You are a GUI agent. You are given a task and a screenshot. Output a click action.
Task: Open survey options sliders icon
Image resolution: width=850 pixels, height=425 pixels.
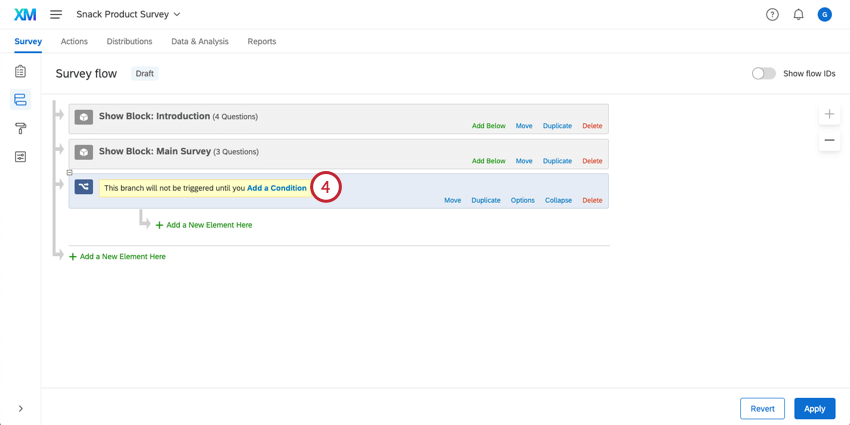point(21,157)
